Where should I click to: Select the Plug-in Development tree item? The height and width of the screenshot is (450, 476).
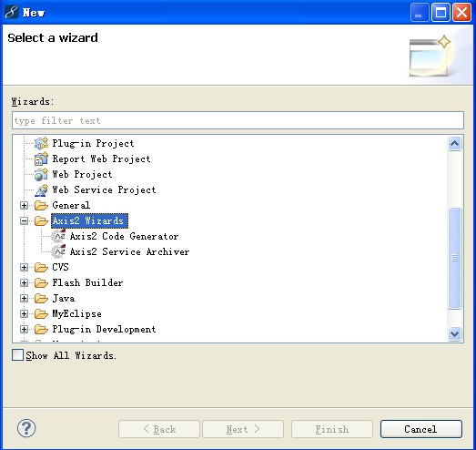point(104,330)
